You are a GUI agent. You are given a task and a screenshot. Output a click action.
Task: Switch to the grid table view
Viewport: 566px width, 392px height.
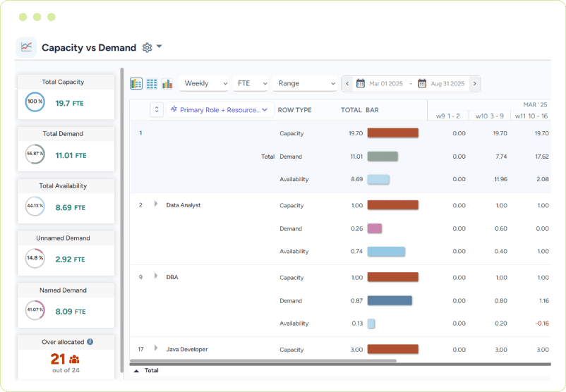[152, 83]
